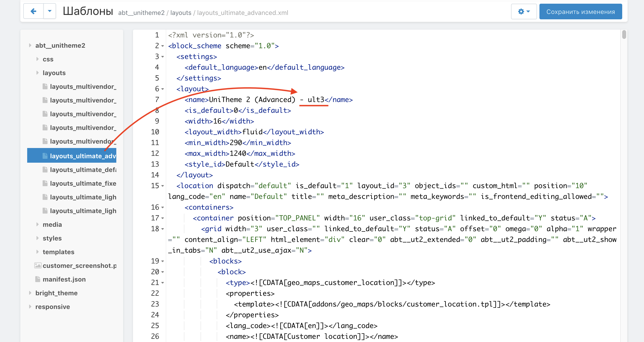Open layouts_ultimate_fixe file
This screenshot has width=644, height=342.
coord(83,183)
